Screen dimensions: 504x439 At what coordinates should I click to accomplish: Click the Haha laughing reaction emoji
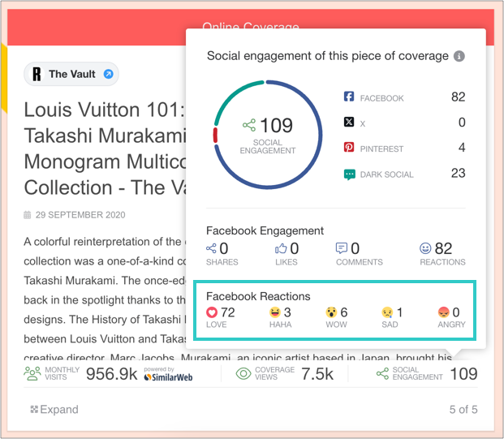[276, 312]
